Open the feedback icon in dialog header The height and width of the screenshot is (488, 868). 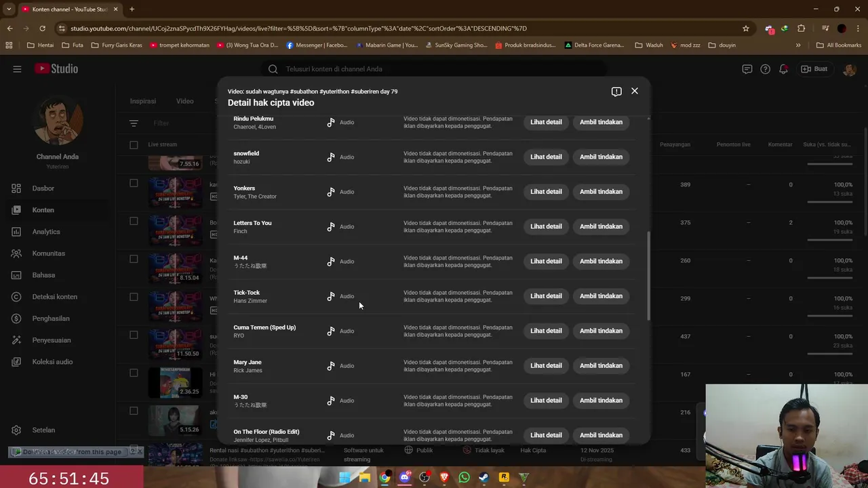(616, 91)
